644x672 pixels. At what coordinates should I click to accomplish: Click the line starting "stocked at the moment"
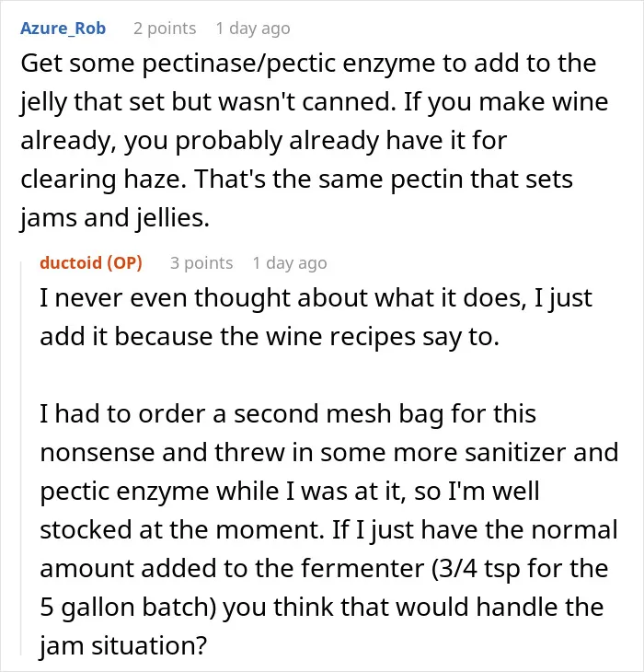pos(328,530)
